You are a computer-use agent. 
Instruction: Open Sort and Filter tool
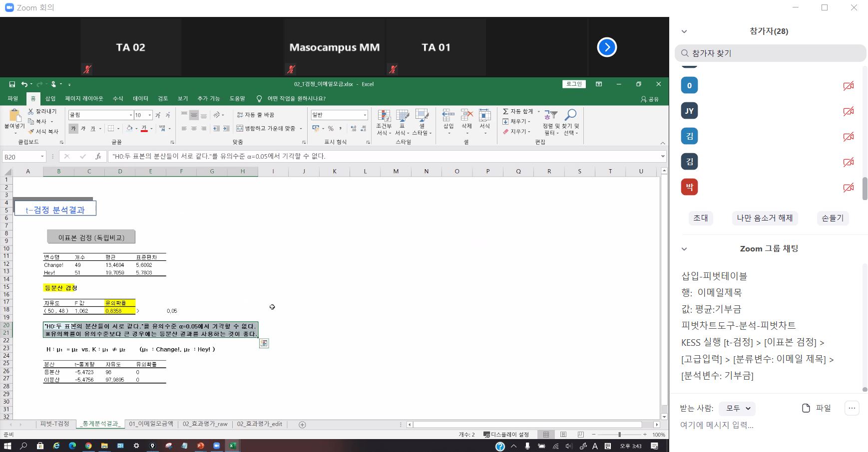pyautogui.click(x=550, y=117)
